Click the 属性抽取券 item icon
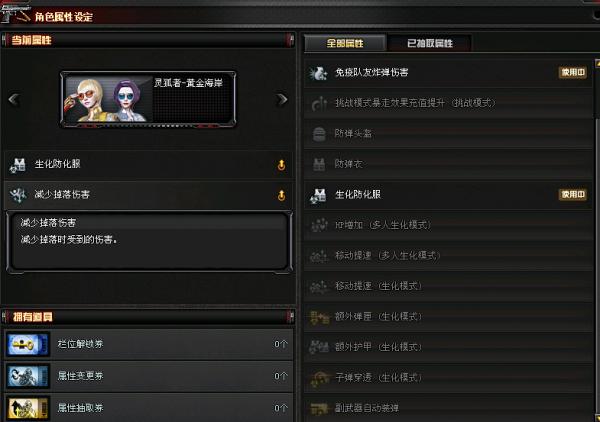The image size is (600, 422). point(28,408)
